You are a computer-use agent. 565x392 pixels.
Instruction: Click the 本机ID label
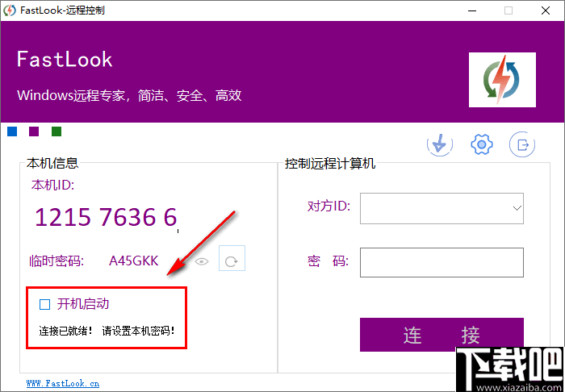click(x=52, y=185)
